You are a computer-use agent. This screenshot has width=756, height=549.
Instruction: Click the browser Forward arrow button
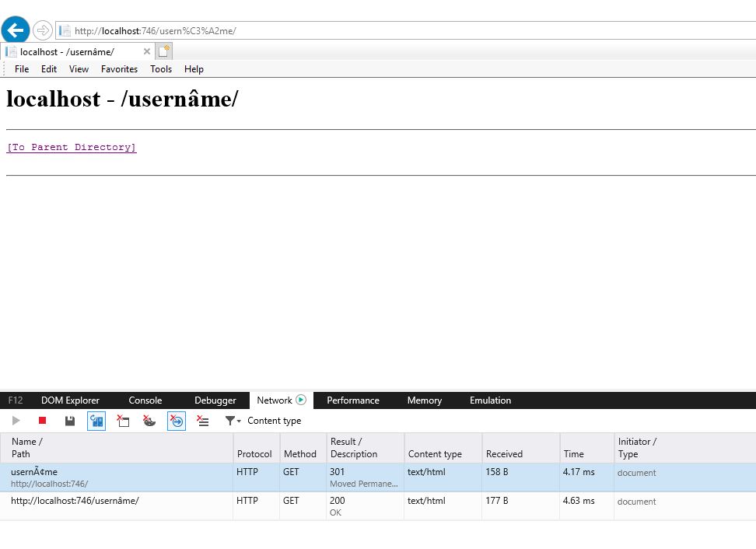click(43, 31)
